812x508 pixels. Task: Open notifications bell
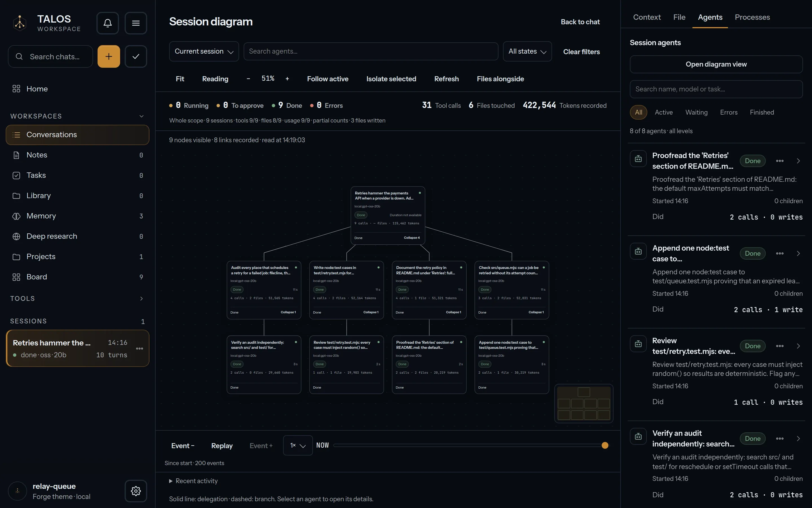tap(108, 23)
